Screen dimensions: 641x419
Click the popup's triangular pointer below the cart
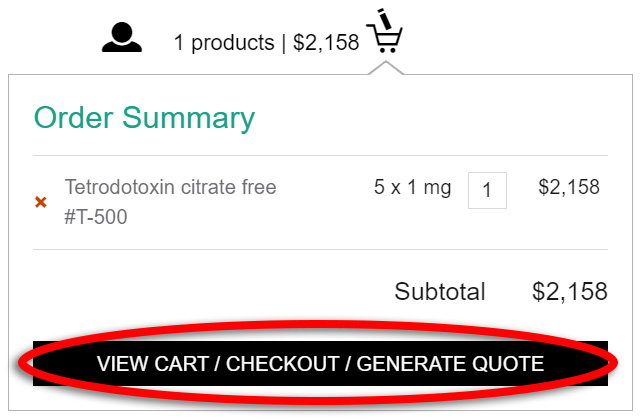coord(385,67)
